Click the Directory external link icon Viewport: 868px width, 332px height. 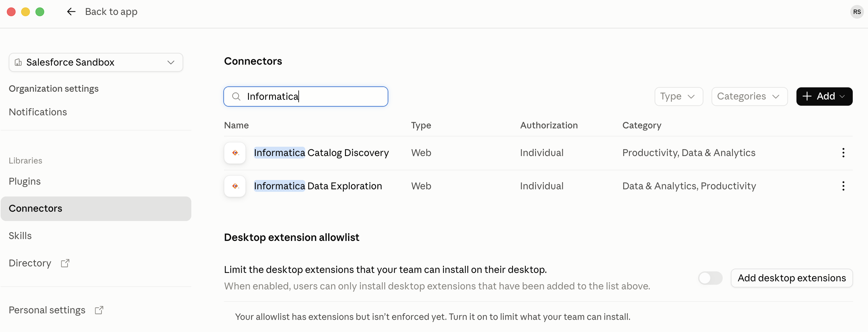point(65,263)
